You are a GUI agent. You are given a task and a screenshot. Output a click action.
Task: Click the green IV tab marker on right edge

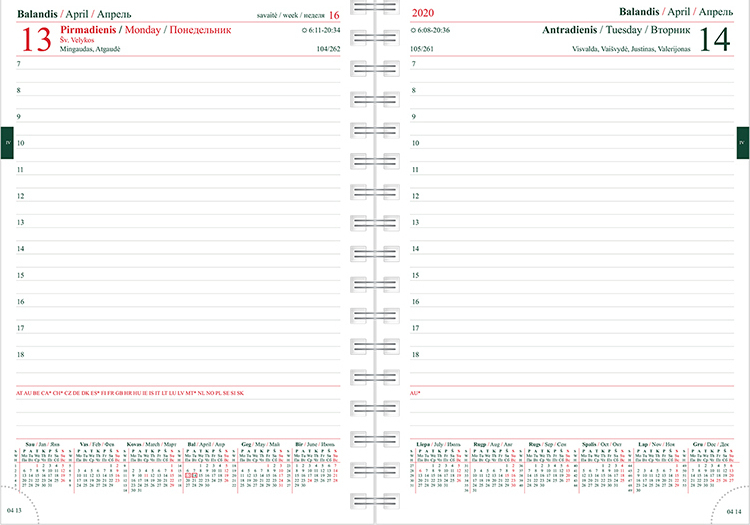[x=742, y=142]
